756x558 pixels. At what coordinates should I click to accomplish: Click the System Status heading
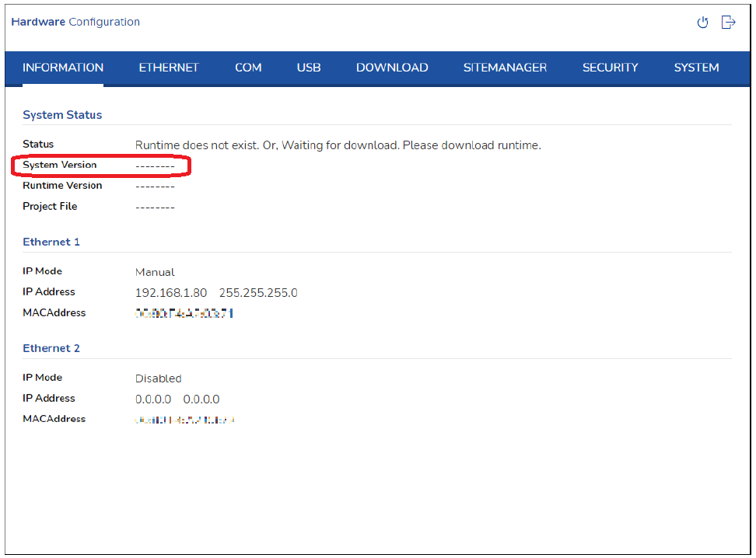click(62, 115)
